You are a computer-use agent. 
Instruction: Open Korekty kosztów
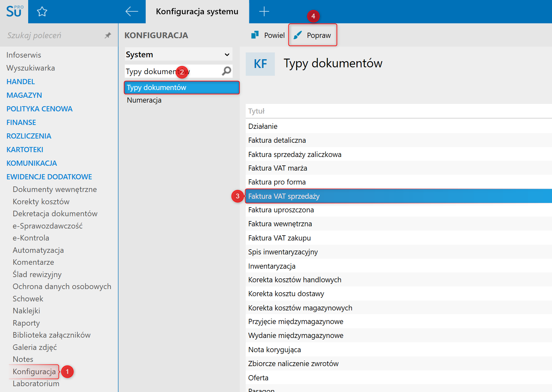[41, 202]
